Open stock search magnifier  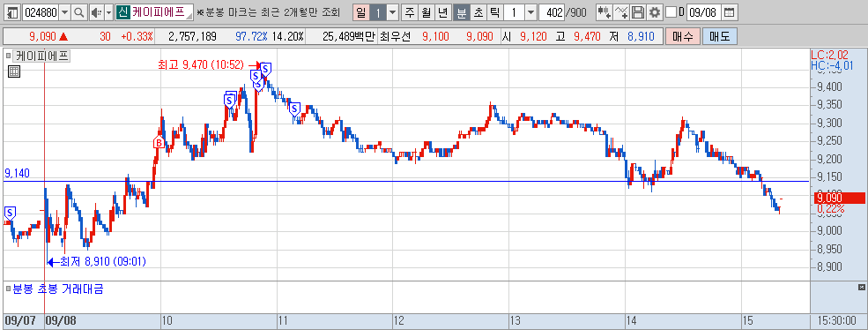pos(79,11)
